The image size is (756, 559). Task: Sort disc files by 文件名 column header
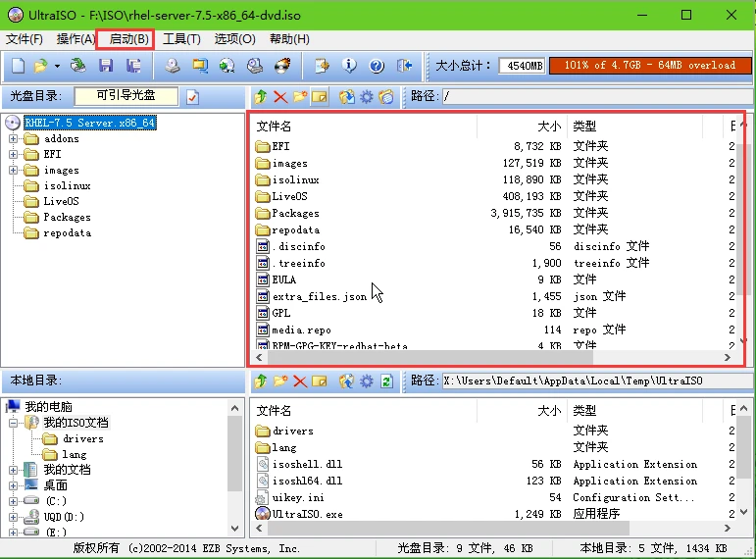[x=364, y=127]
